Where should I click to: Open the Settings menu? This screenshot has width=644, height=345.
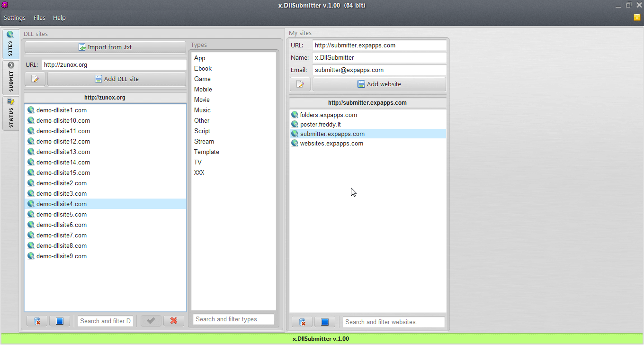[15, 18]
